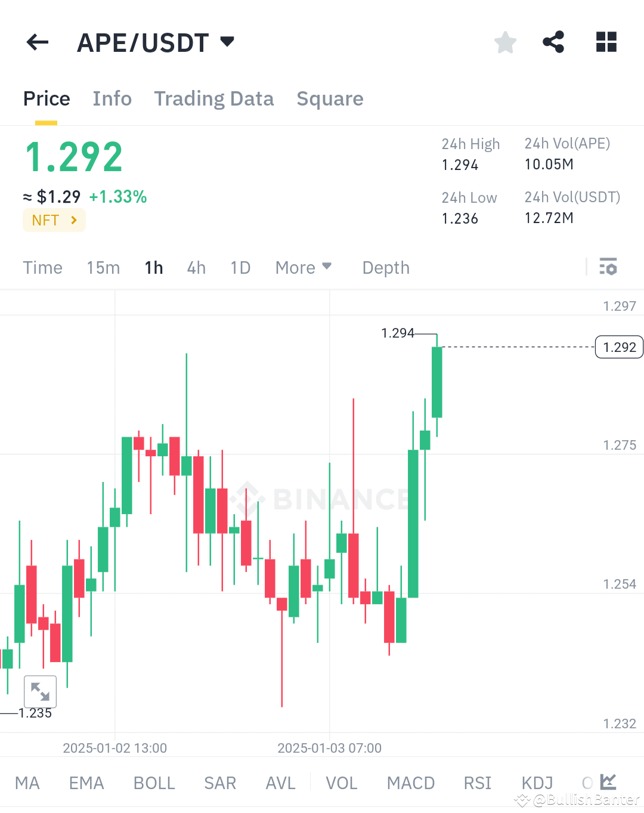644x813 pixels.
Task: Switch chart to Depth view
Action: [x=385, y=267]
